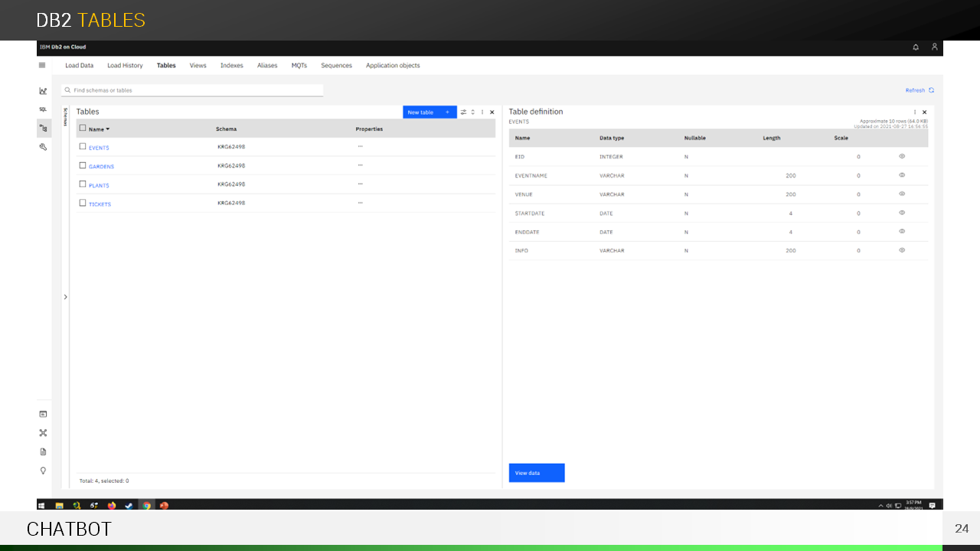Expand the collapsed Schemas side panel
Image resolution: width=980 pixels, height=551 pixels.
pyautogui.click(x=65, y=297)
